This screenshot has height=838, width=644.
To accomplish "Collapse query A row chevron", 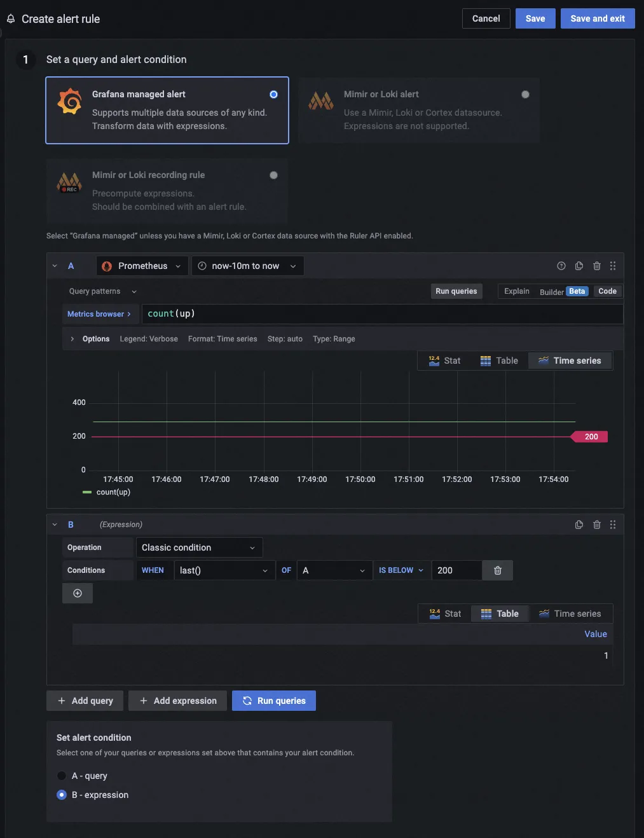I will [55, 266].
